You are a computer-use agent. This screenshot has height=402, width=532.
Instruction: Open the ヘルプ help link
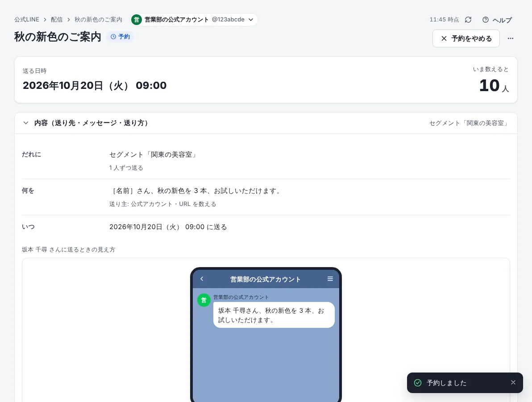click(x=497, y=20)
